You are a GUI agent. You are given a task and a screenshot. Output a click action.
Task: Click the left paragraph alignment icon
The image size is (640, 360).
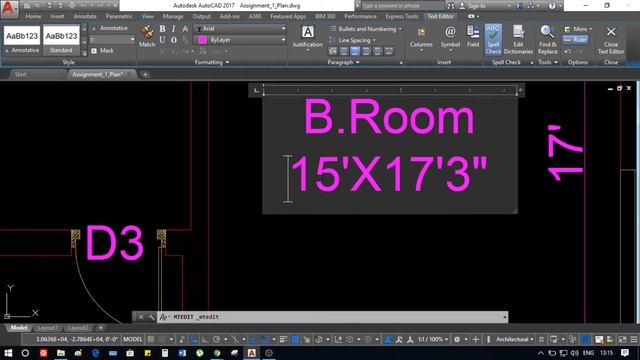click(x=344, y=51)
